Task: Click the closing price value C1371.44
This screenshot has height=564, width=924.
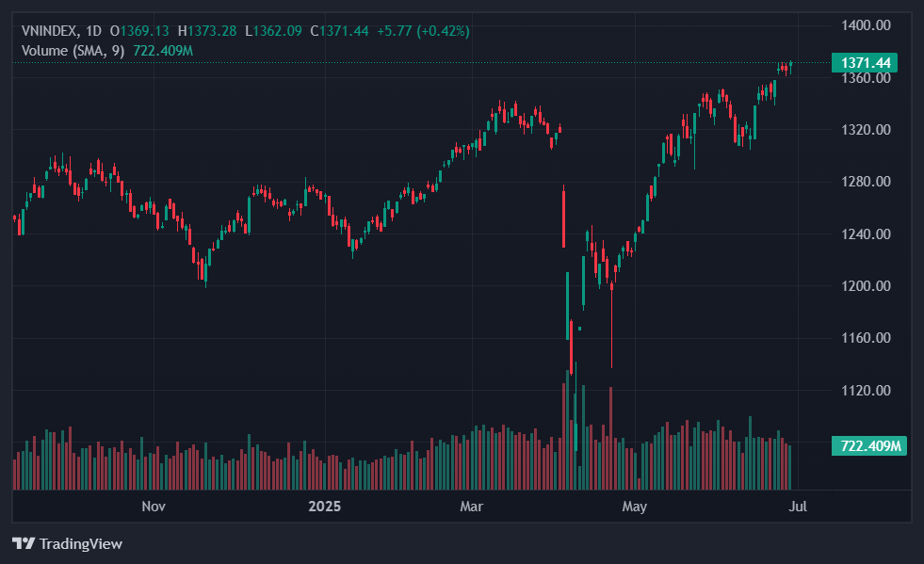Action: (344, 31)
